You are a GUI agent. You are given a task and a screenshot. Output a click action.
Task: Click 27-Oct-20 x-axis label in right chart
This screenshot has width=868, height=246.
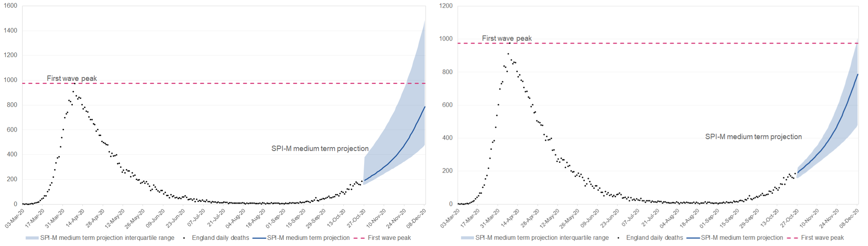pyautogui.click(x=790, y=218)
